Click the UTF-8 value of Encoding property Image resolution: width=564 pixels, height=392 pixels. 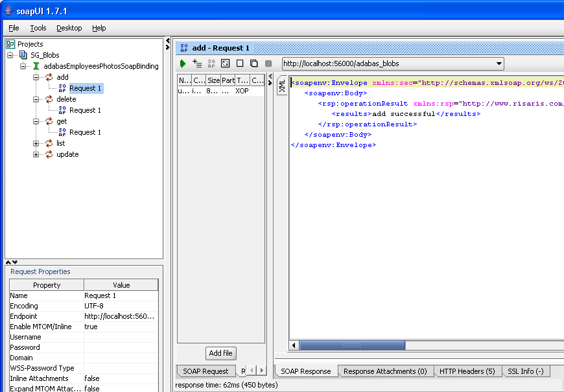click(x=121, y=306)
